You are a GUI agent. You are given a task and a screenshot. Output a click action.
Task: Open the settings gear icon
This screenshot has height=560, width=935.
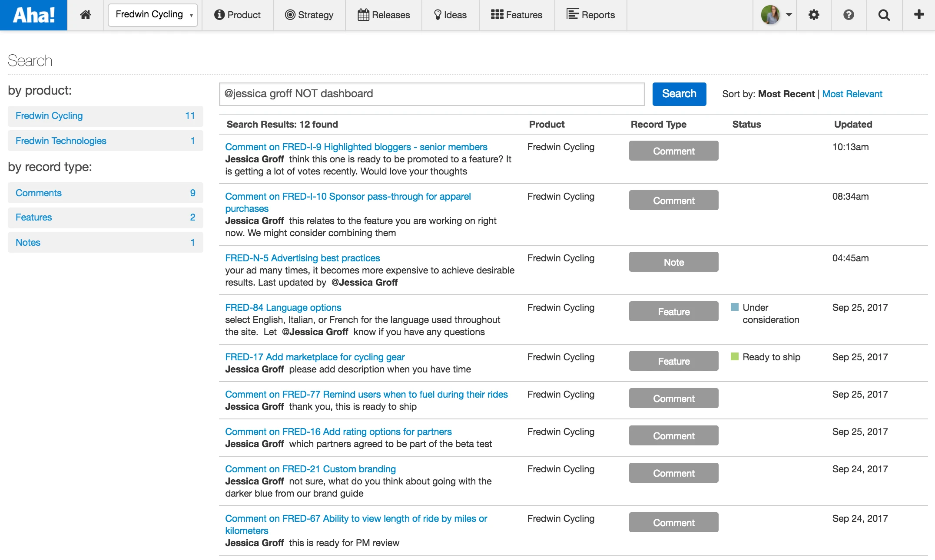pos(813,15)
